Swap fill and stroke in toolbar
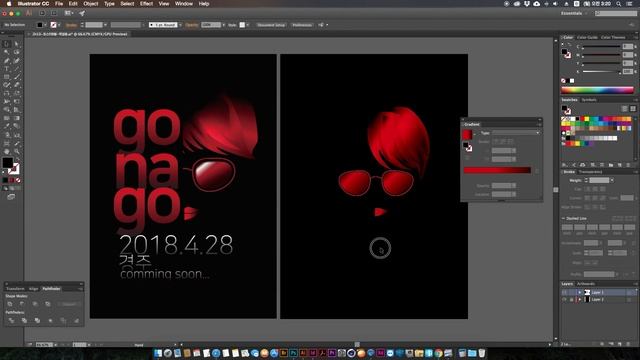 pos(17,159)
